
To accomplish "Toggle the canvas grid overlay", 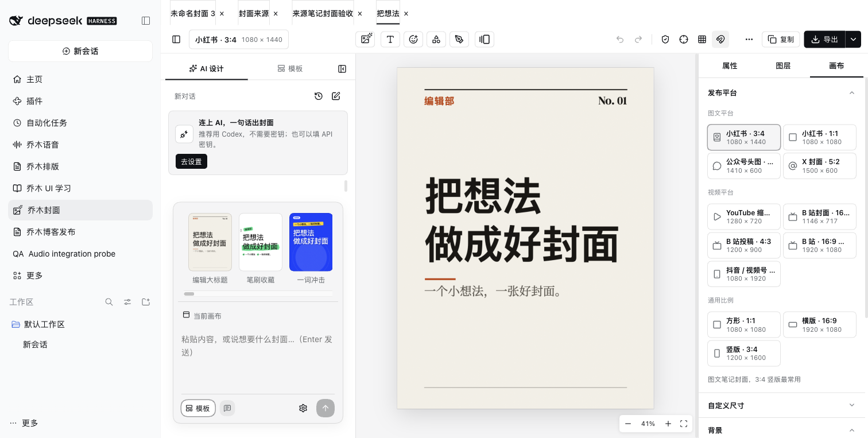I will 702,39.
